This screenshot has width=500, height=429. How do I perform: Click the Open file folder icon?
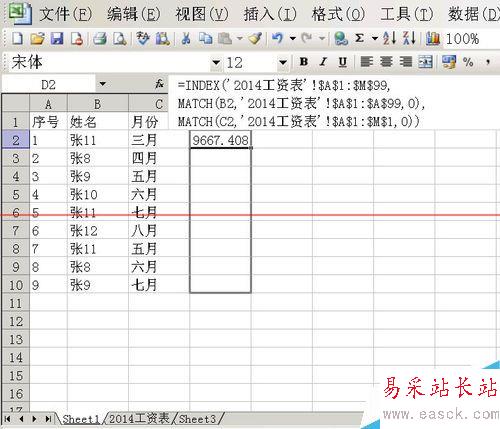pyautogui.click(x=37, y=39)
